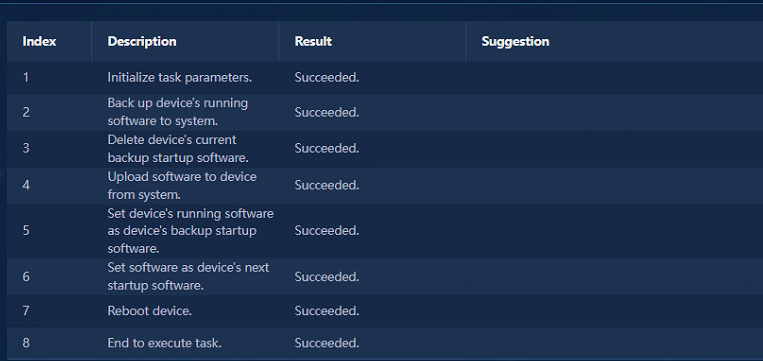
Task: Click Succeeded result for Initialize task parameters
Action: [x=327, y=78]
